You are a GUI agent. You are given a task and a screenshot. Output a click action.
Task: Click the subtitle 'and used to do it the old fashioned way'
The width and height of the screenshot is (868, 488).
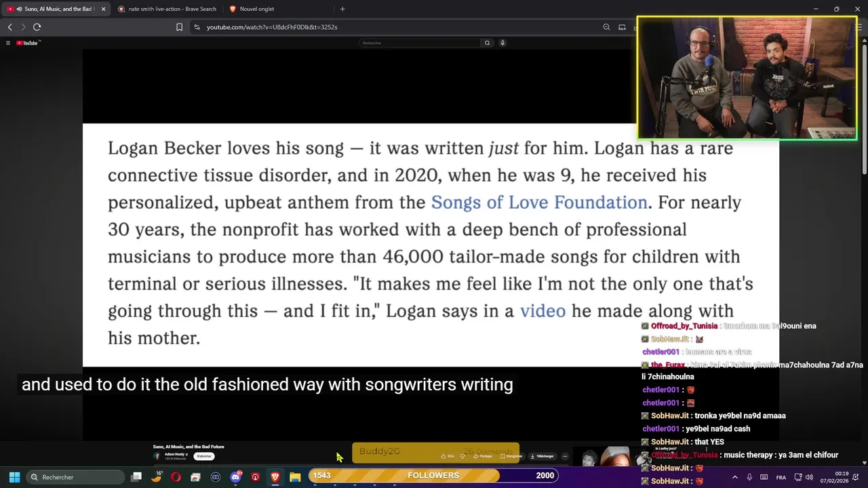pos(267,384)
